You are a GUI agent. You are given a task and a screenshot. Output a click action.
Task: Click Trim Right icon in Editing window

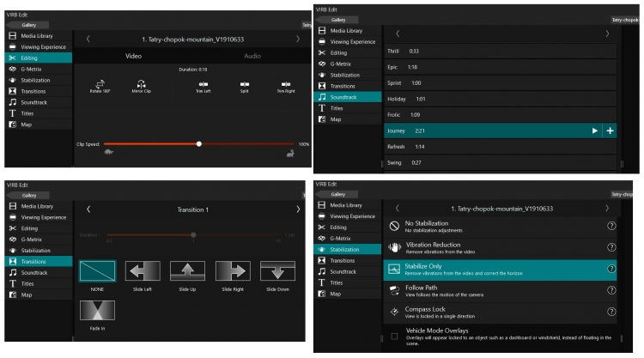click(286, 84)
